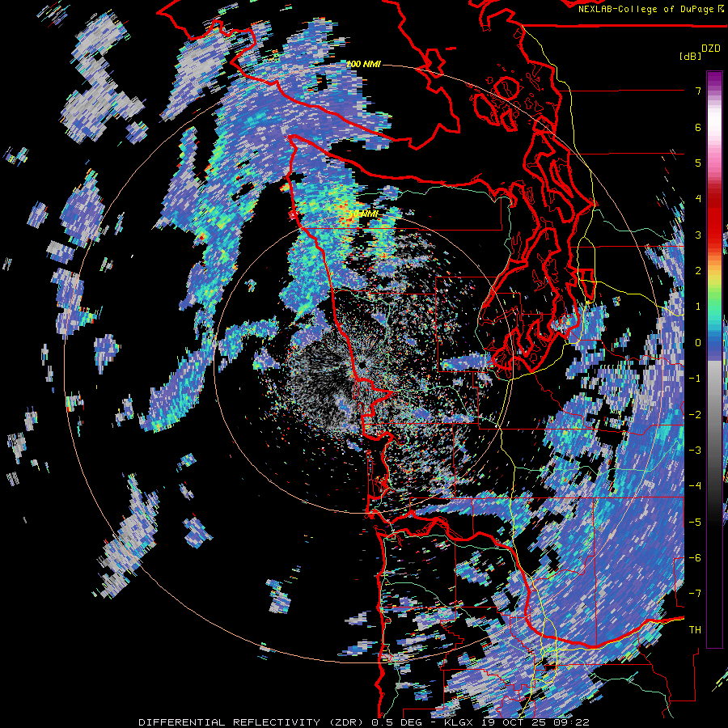
Task: Click the 0 value on color scale
Action: click(698, 342)
